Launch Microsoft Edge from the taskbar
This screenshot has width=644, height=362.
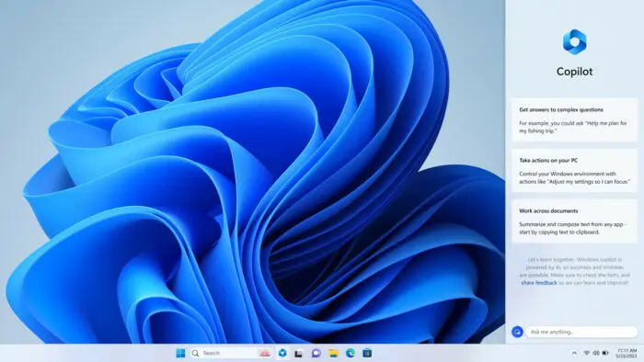[351, 353]
